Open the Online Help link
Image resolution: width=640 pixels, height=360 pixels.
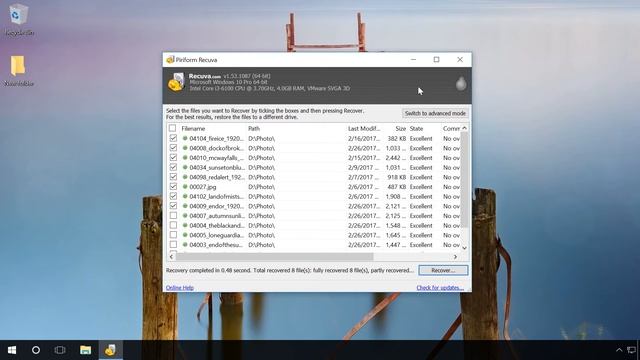point(180,288)
